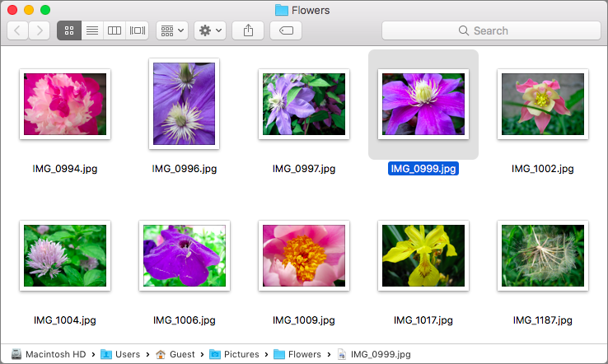Screen dimensions: 608x364
Task: Select the IMG_1004.jpg thumbnail
Action: click(65, 256)
